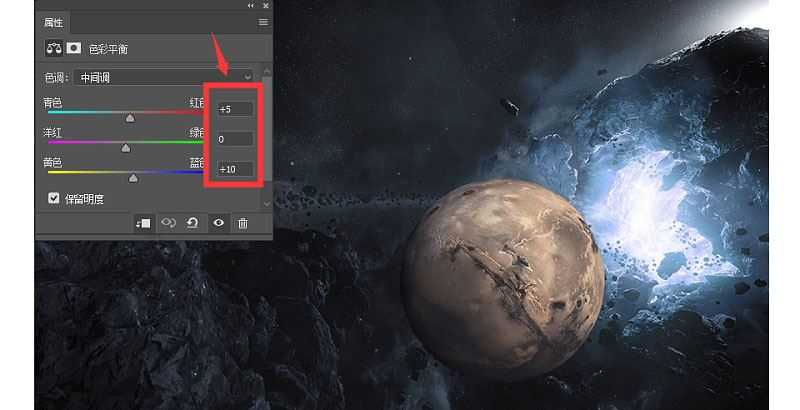Toggle adjustment layer visibility eye icon
Screen dimensions: 800x410
[217, 223]
